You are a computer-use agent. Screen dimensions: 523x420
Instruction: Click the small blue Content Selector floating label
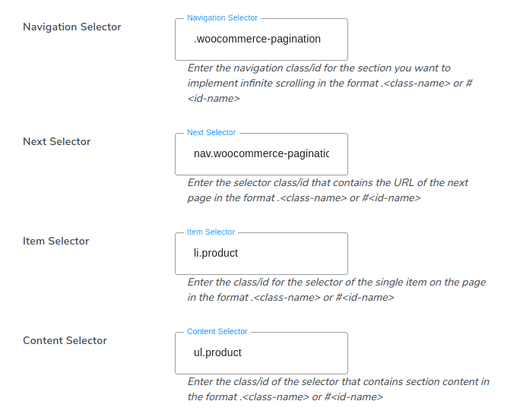tap(217, 331)
